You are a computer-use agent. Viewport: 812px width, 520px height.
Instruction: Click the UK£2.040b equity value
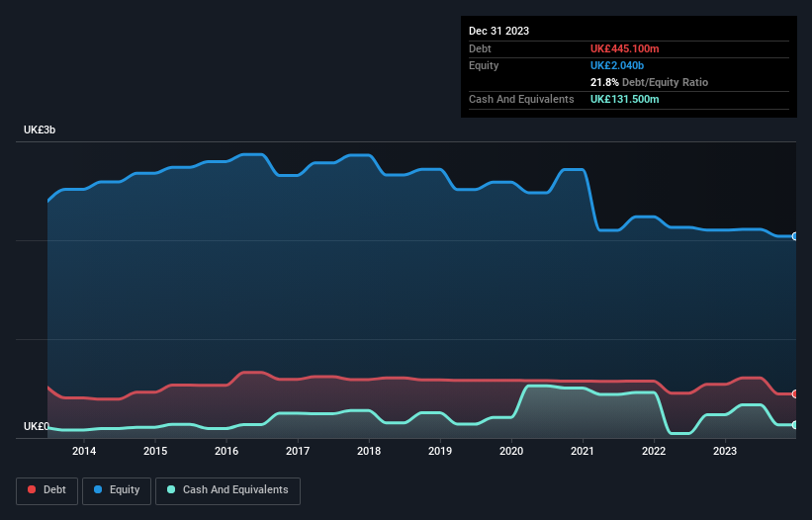[x=617, y=65]
